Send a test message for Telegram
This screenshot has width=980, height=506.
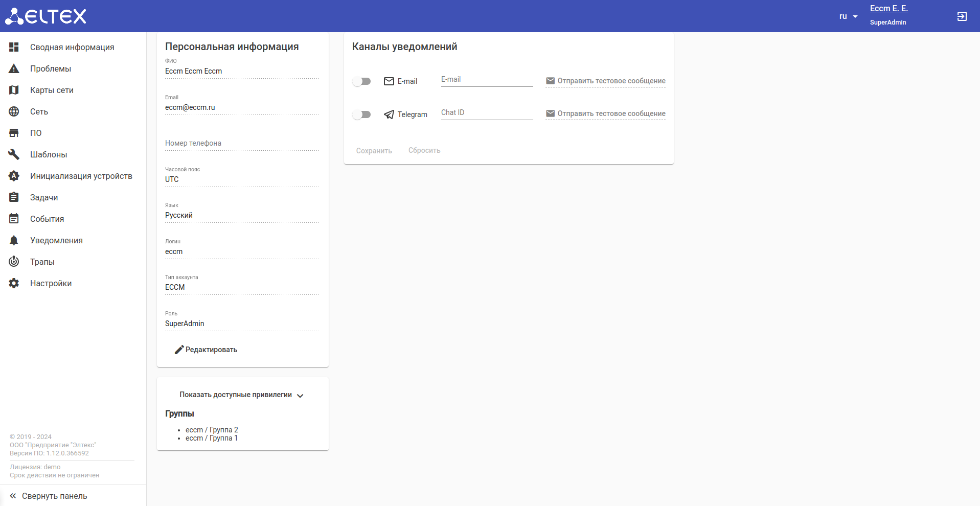[606, 113]
